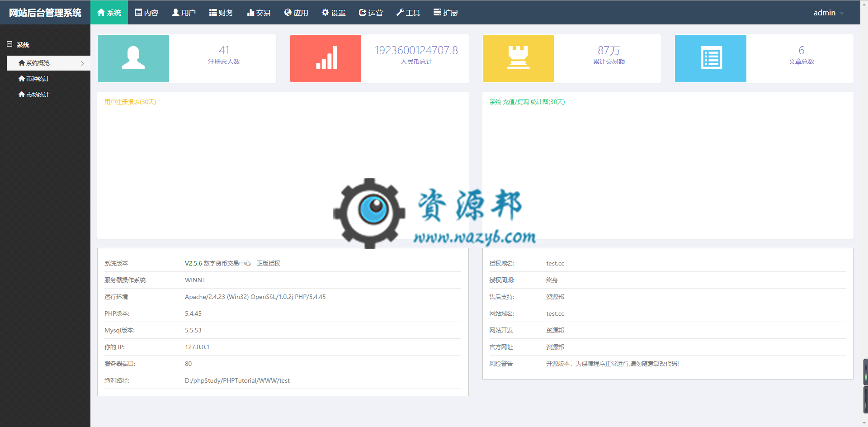Open the 运营 menu
Viewport: 868px width, 427px height.
[x=371, y=13]
